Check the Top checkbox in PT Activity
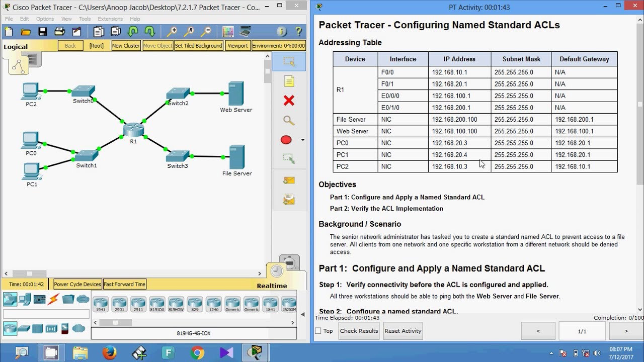Viewport: 644px width, 362px height. pyautogui.click(x=318, y=331)
